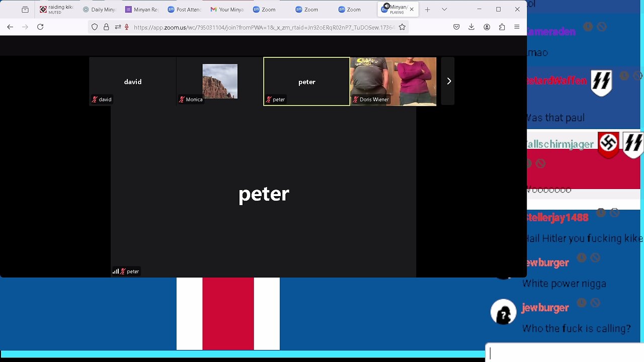Click the 'Was that paul' chat message
The width and height of the screenshot is (644, 362).
[555, 118]
